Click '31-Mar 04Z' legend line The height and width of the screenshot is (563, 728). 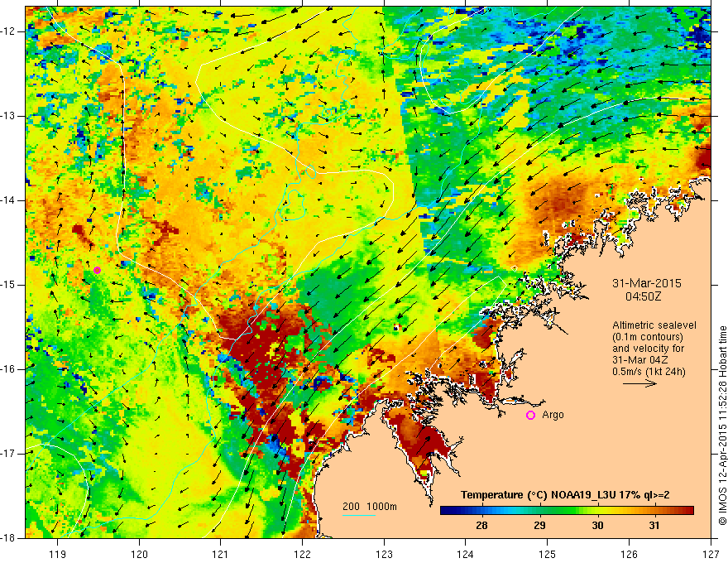[638, 360]
